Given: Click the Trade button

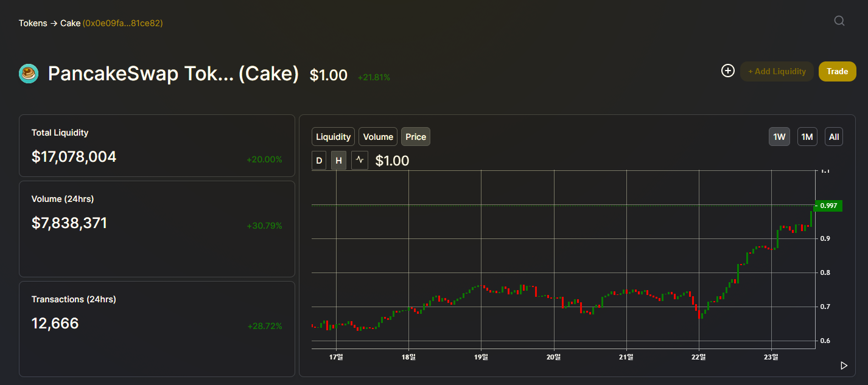Looking at the screenshot, I should [838, 71].
